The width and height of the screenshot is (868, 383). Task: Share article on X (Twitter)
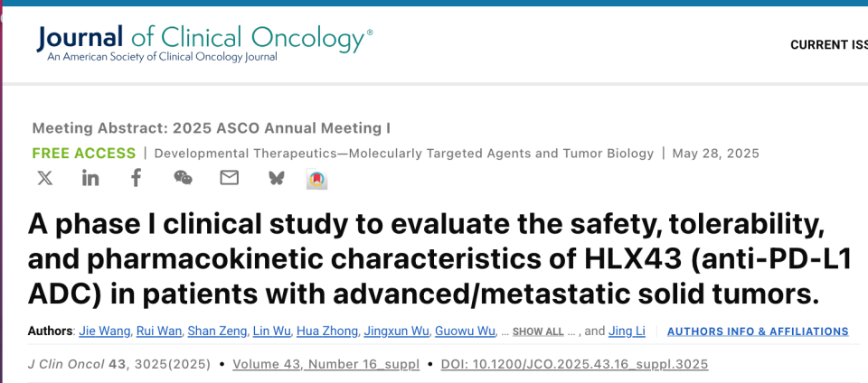click(44, 178)
